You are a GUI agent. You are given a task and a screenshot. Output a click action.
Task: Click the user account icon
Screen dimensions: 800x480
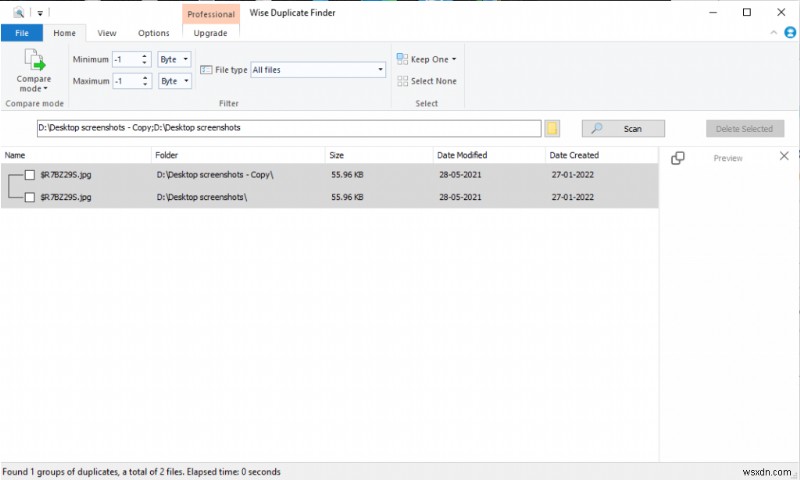(x=790, y=33)
